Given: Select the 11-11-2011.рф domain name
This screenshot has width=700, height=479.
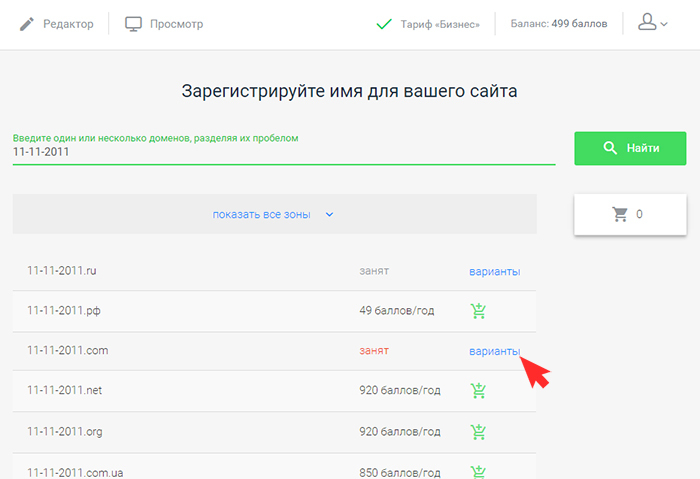Looking at the screenshot, I should pyautogui.click(x=64, y=310).
